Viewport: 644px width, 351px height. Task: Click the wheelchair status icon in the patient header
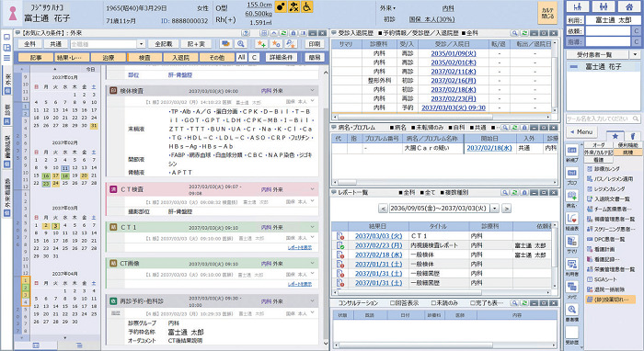306,7
